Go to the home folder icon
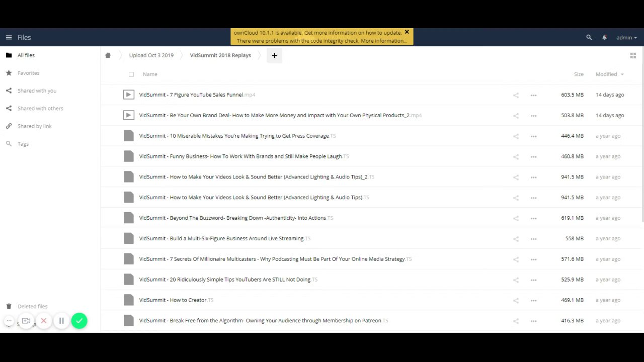 coord(108,55)
